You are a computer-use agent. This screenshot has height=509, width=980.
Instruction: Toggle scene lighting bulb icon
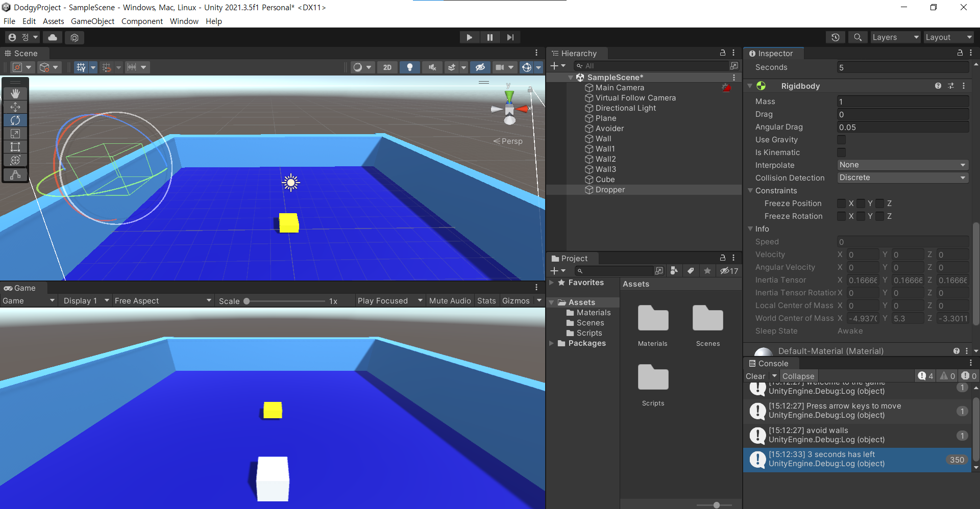(x=409, y=67)
